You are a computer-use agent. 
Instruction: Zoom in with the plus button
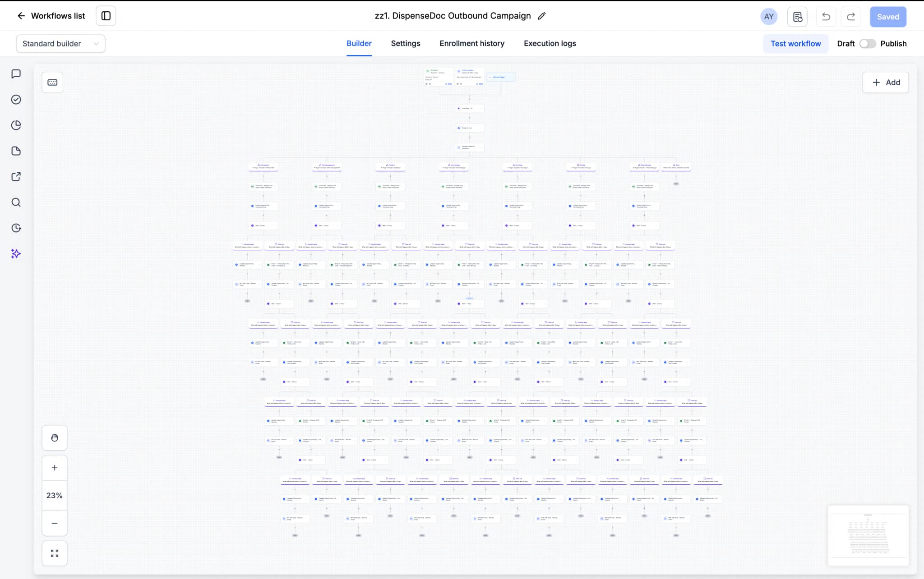55,468
